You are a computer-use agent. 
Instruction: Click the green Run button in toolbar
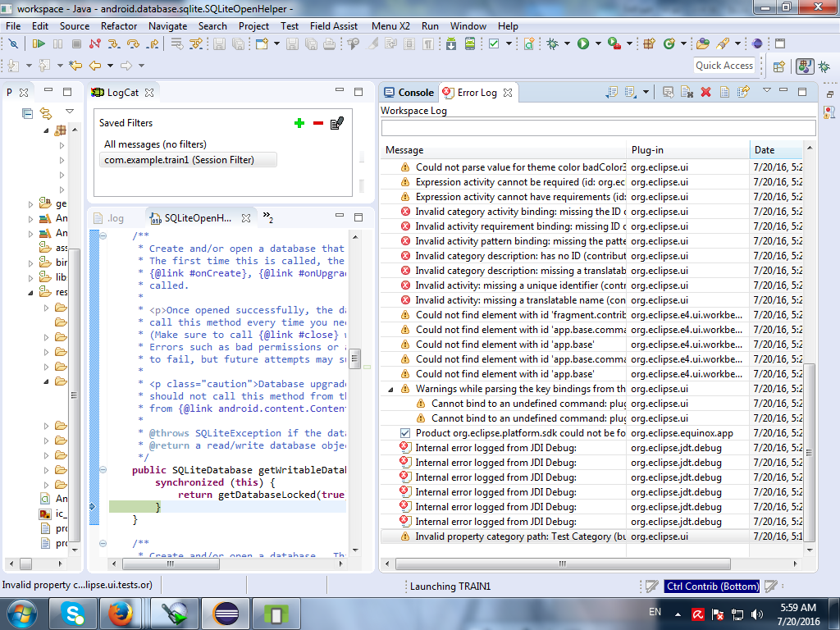[x=583, y=43]
